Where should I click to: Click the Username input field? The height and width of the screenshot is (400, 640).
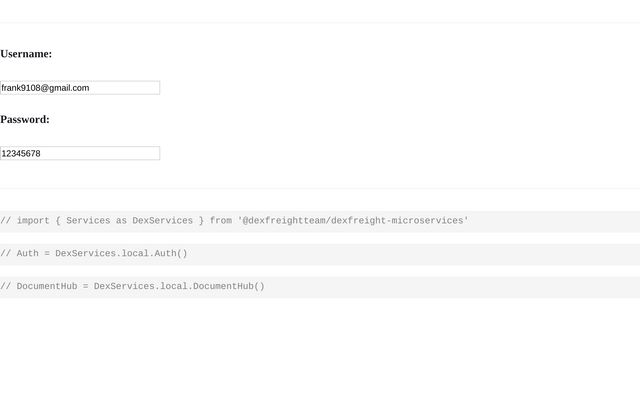coord(80,88)
